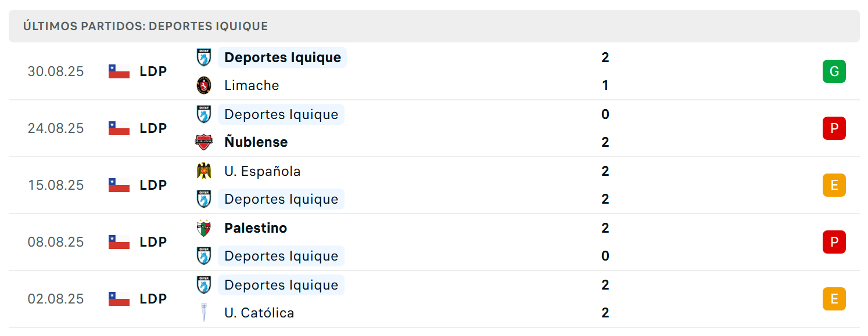Click Chile flag icon for 02.08.25 match
The width and height of the screenshot is (868, 336).
[x=119, y=299]
